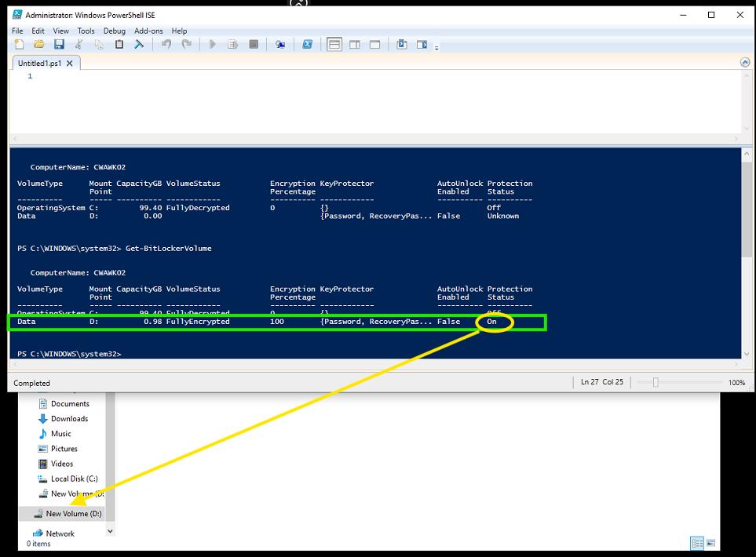Open the Edit menu

pyautogui.click(x=38, y=31)
